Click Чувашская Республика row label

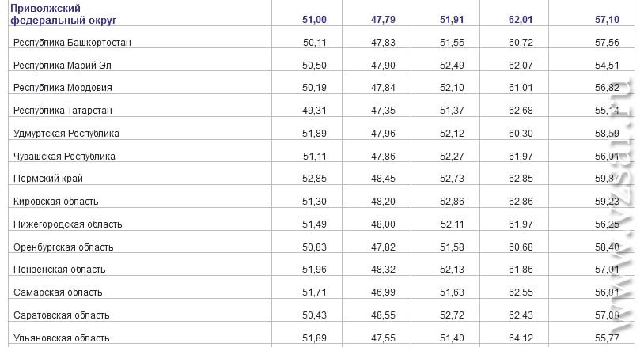[64, 157]
